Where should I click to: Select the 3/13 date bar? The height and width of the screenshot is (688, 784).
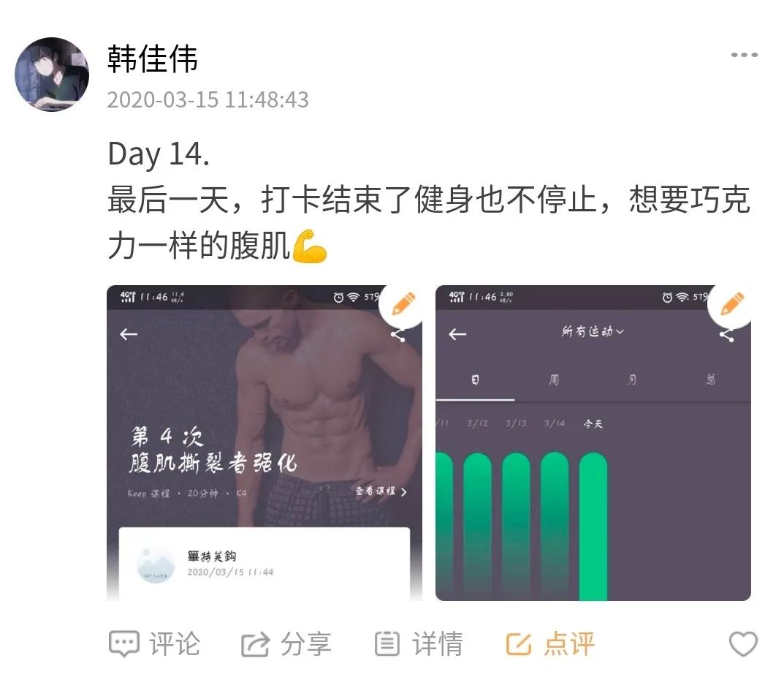(516, 526)
